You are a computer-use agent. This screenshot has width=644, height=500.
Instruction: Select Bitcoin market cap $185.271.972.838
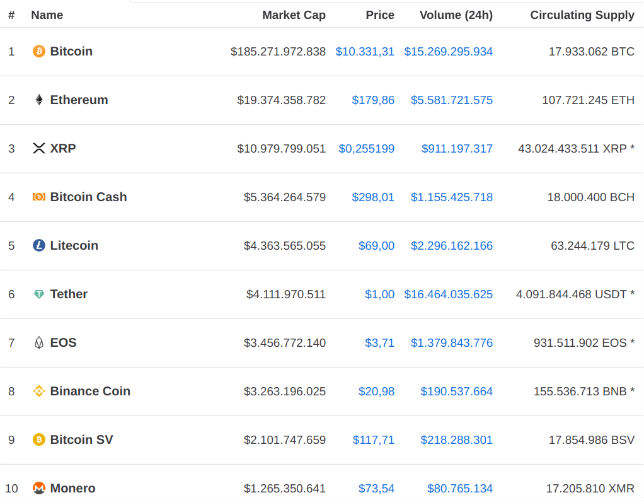coord(278,51)
